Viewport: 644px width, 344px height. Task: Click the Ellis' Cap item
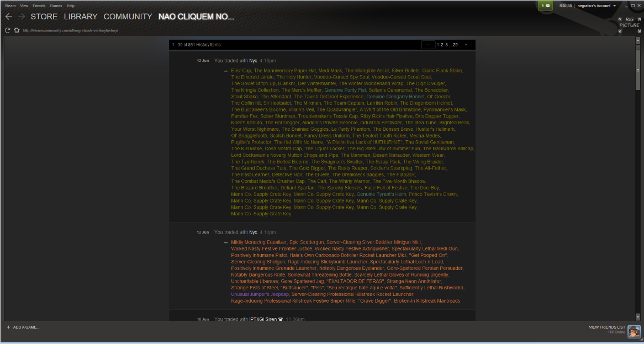[241, 71]
